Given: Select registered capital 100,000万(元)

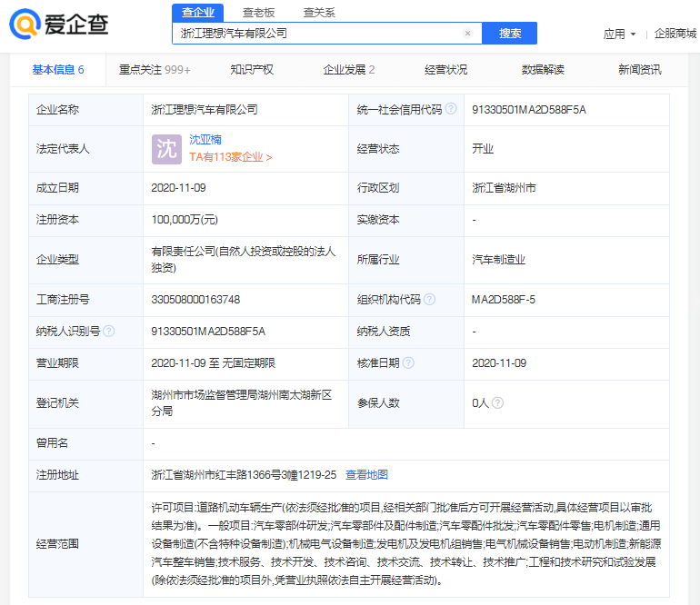Looking at the screenshot, I should click(x=185, y=220).
